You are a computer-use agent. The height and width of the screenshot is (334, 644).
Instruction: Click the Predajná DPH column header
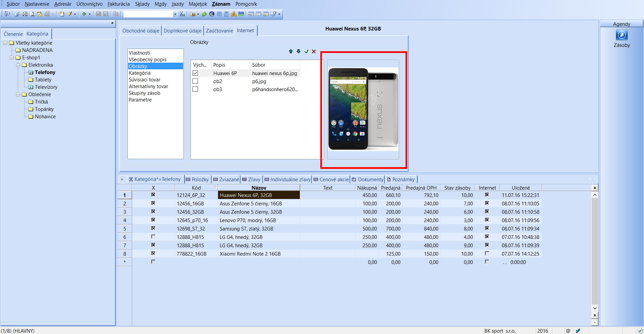(421, 188)
